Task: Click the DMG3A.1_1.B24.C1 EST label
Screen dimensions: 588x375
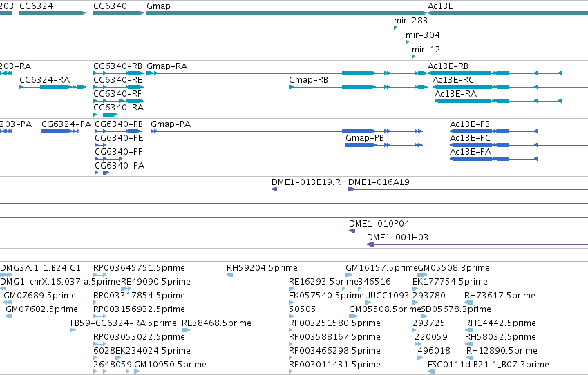Action: pyautogui.click(x=40, y=268)
